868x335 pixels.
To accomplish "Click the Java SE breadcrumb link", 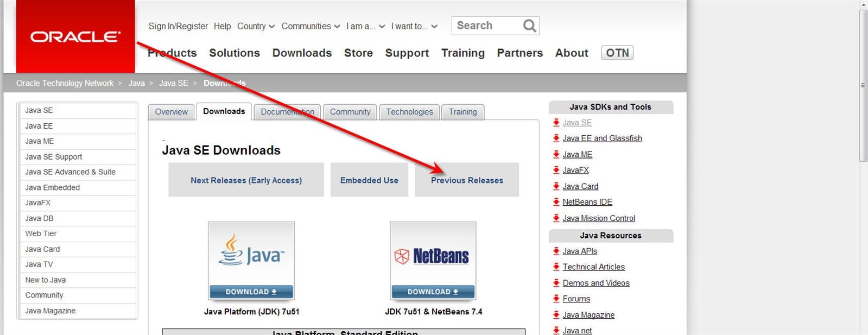I will click(x=174, y=83).
